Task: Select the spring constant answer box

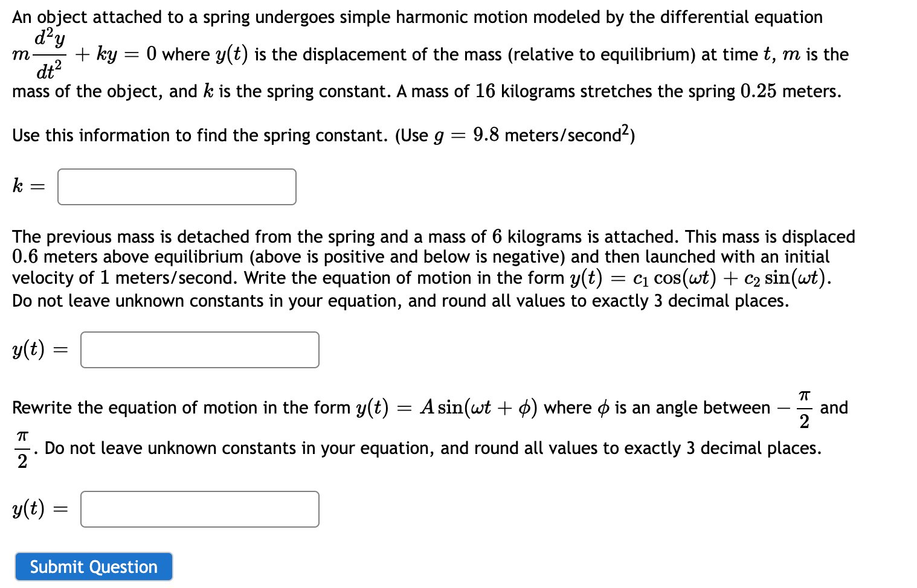Action: point(177,187)
